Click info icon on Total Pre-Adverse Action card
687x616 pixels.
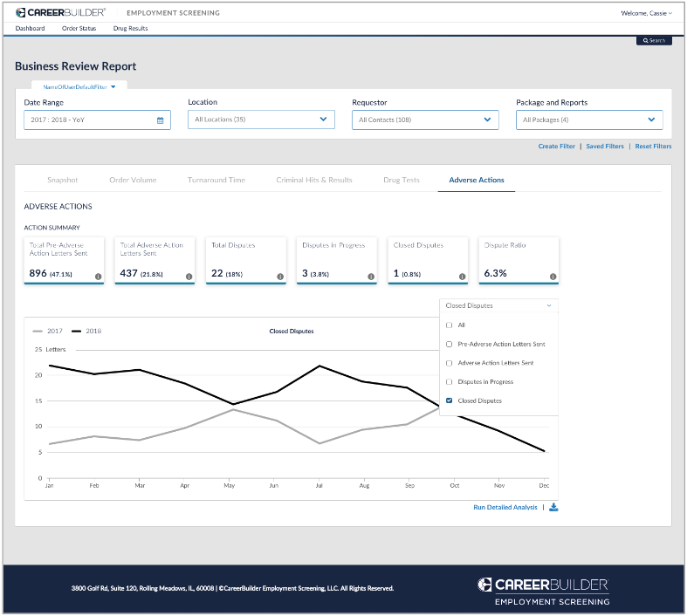coord(98,277)
